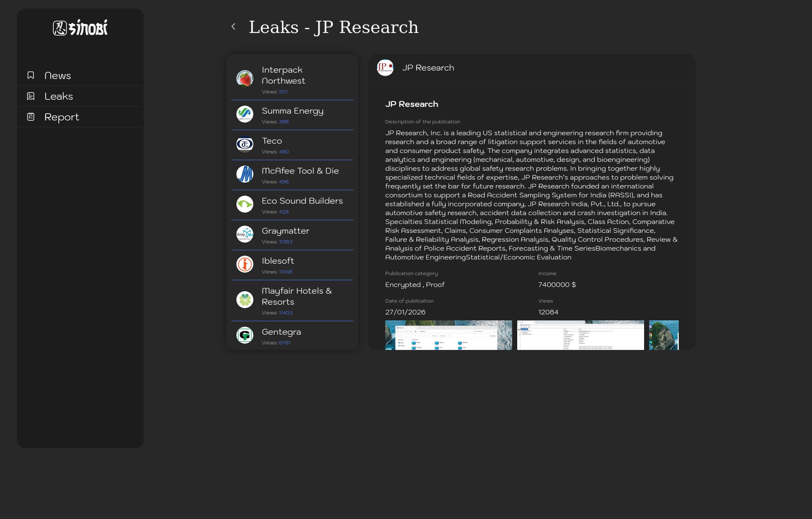Click the JP Research header logo
The width and height of the screenshot is (812, 519).
(x=385, y=68)
